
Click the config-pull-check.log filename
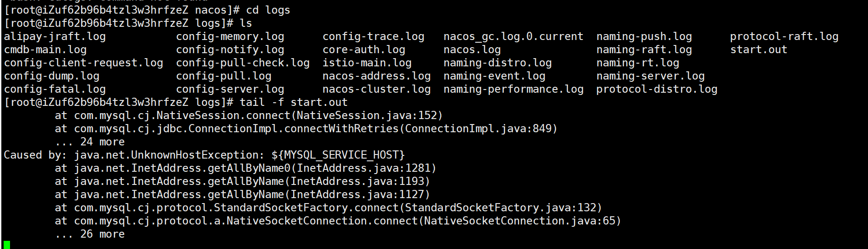click(x=243, y=63)
